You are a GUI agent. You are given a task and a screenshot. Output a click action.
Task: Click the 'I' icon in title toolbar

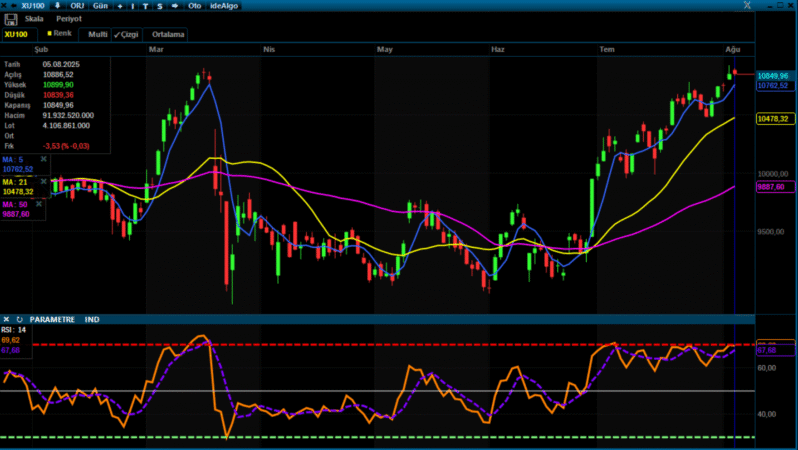coord(133,6)
